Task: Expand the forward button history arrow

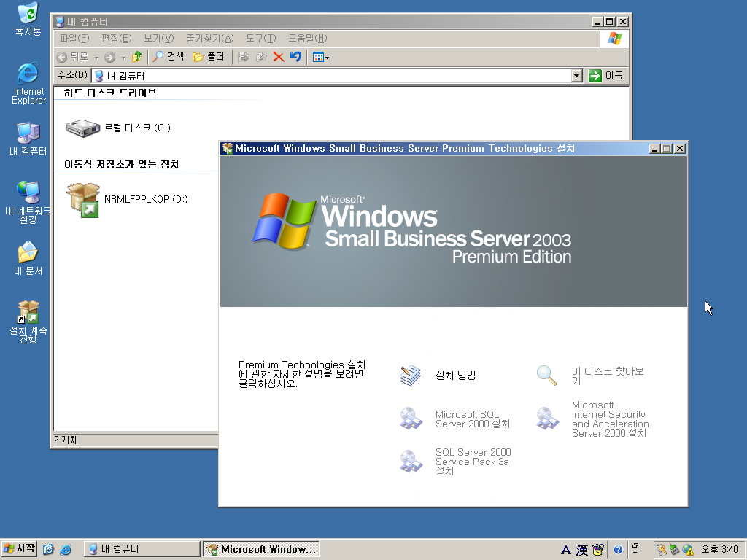Action: click(123, 58)
